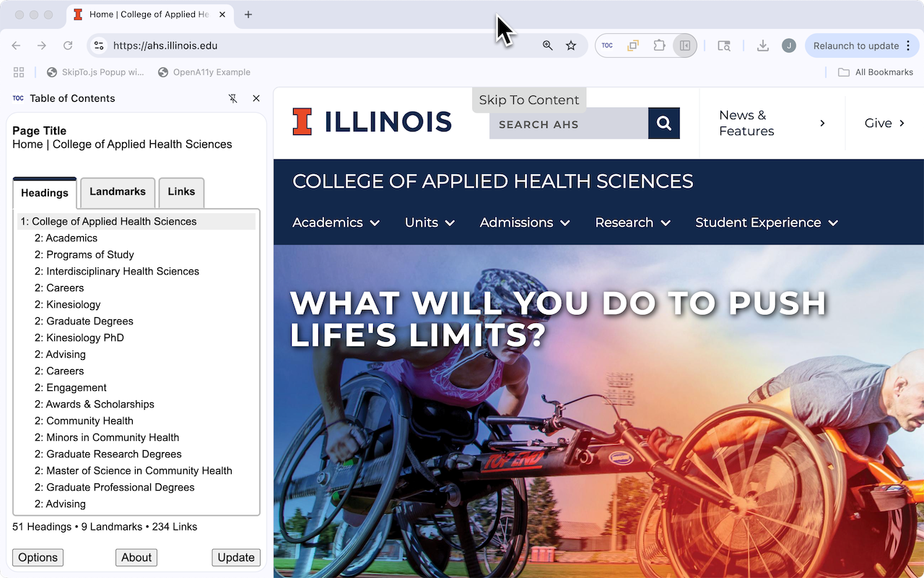
Task: Click into the Search AHS field
Action: (568, 124)
